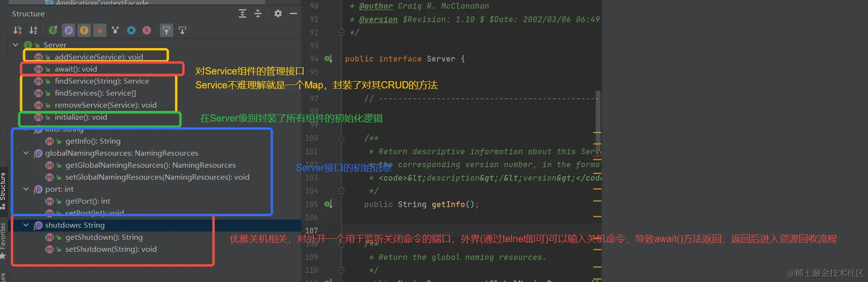Select initialize(): void method

[x=81, y=117]
